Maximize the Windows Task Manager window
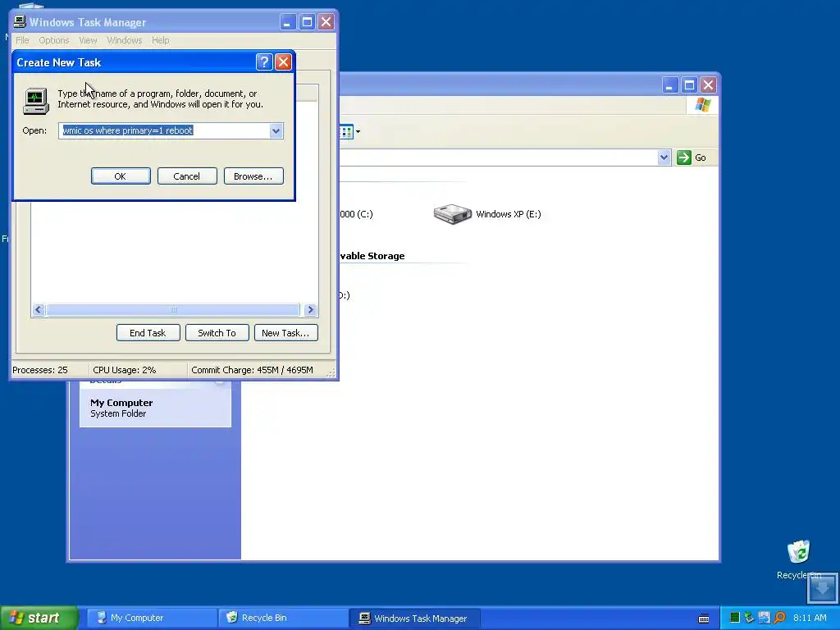This screenshot has height=630, width=840. pos(307,22)
